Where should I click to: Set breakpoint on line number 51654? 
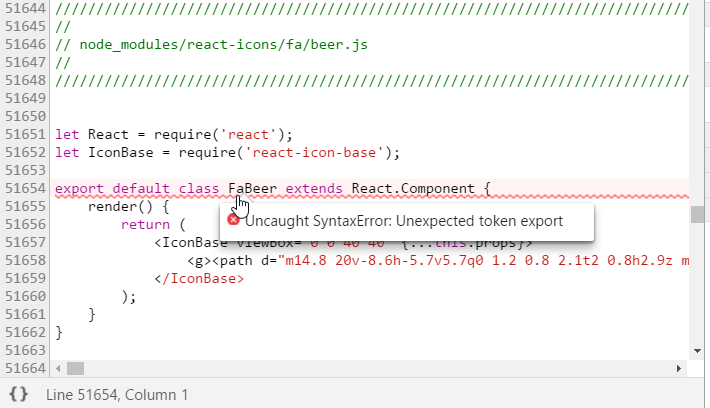[x=24, y=189]
